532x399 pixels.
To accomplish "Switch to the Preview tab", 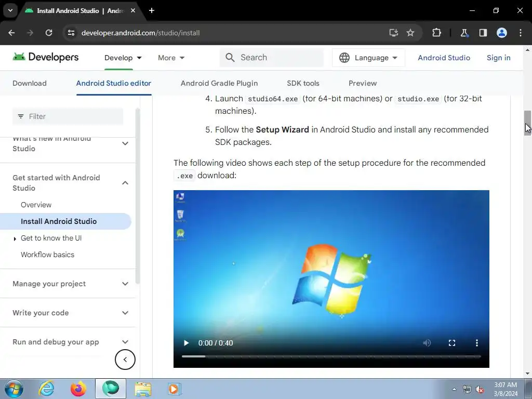I will (363, 83).
